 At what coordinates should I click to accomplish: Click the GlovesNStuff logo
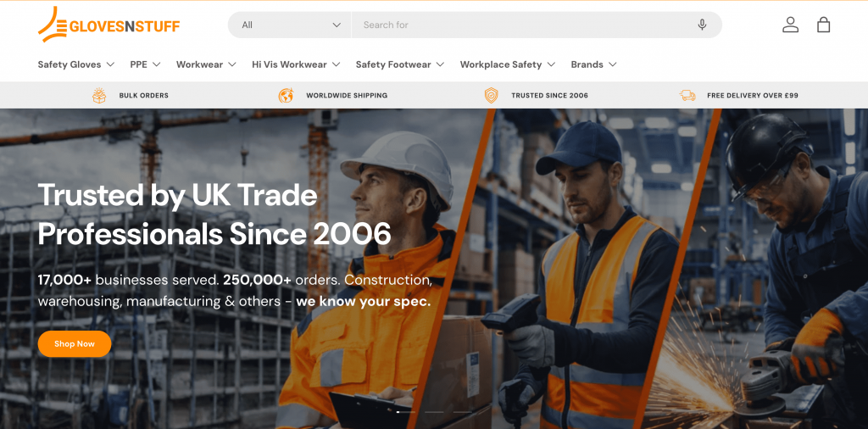point(109,25)
